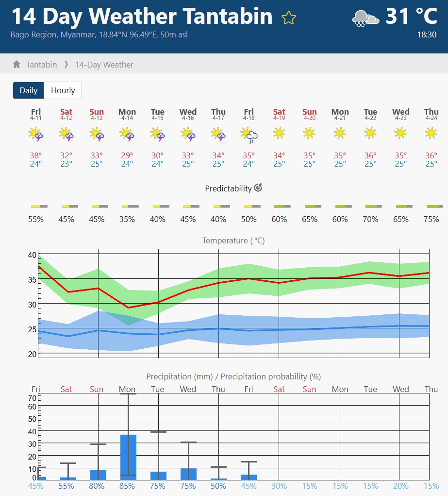This screenshot has width=448, height=496.
Task: Click the Predictability info target icon
Action: 258,188
